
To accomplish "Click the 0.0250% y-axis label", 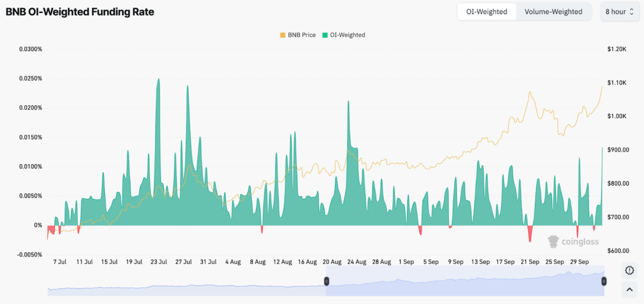I will (31, 78).
